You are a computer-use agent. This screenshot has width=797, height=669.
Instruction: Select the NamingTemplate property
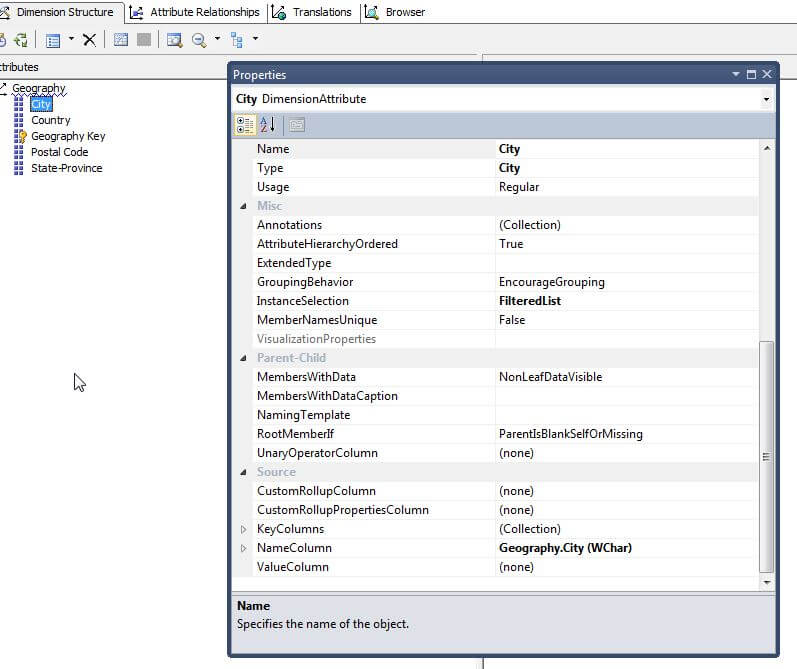coord(505,415)
